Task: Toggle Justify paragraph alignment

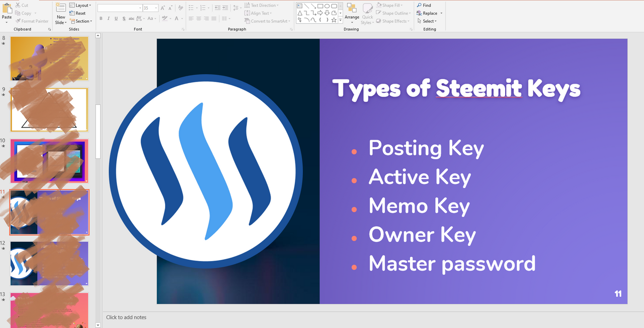Action: tap(214, 19)
